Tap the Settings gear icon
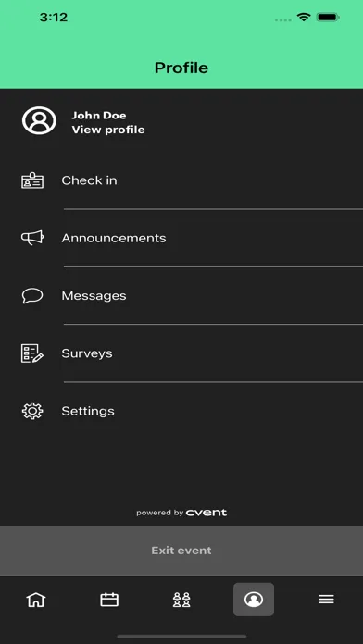Viewport: 363px width, 644px height. pyautogui.click(x=32, y=411)
